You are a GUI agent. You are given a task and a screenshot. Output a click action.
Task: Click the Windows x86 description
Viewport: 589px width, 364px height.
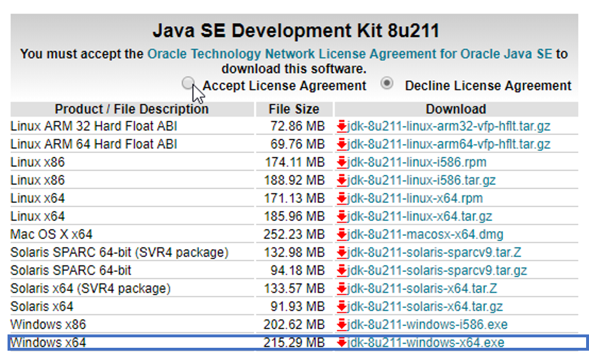pos(48,324)
